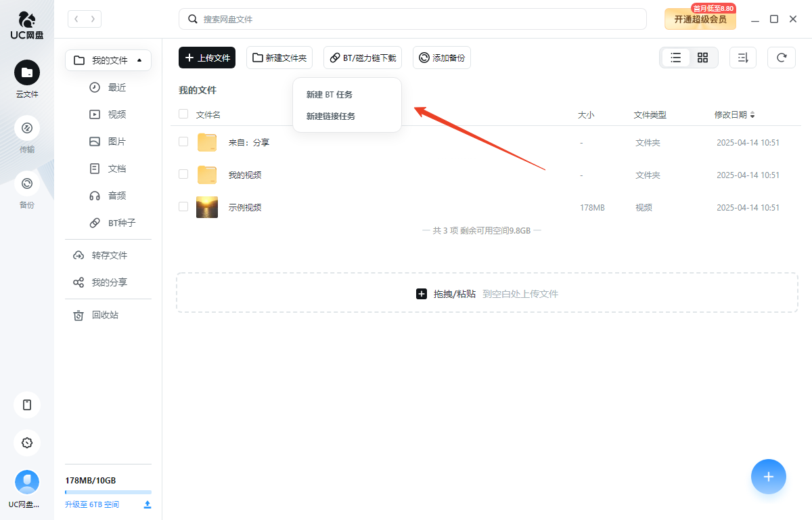
Task: Open 转存文件 section
Action: 100,255
